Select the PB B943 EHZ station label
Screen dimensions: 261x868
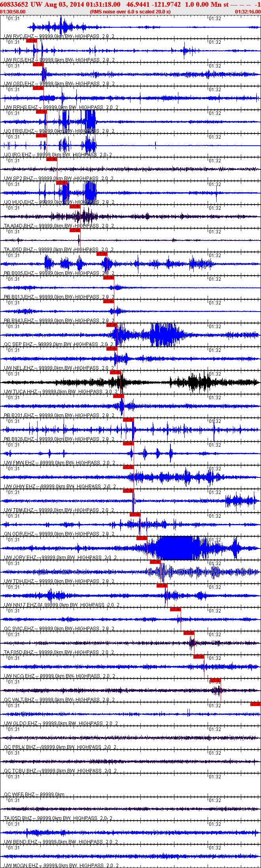click(x=59, y=321)
